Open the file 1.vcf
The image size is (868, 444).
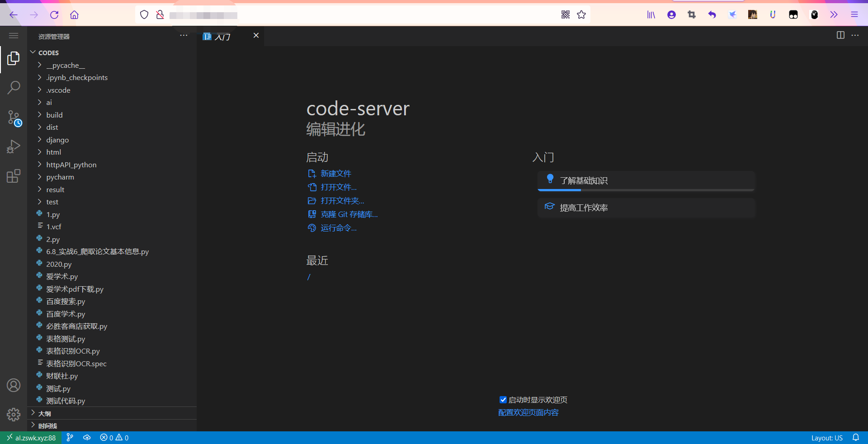pyautogui.click(x=112, y=227)
